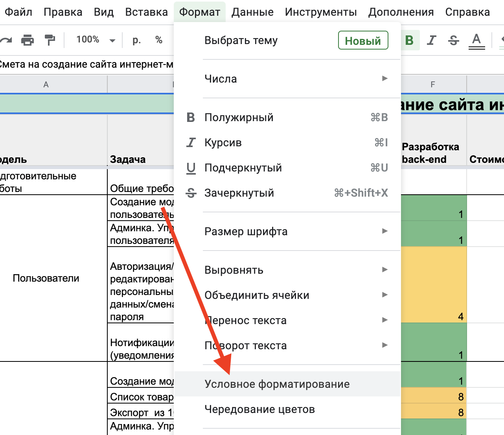Open text color picker in toolbar

(x=476, y=40)
